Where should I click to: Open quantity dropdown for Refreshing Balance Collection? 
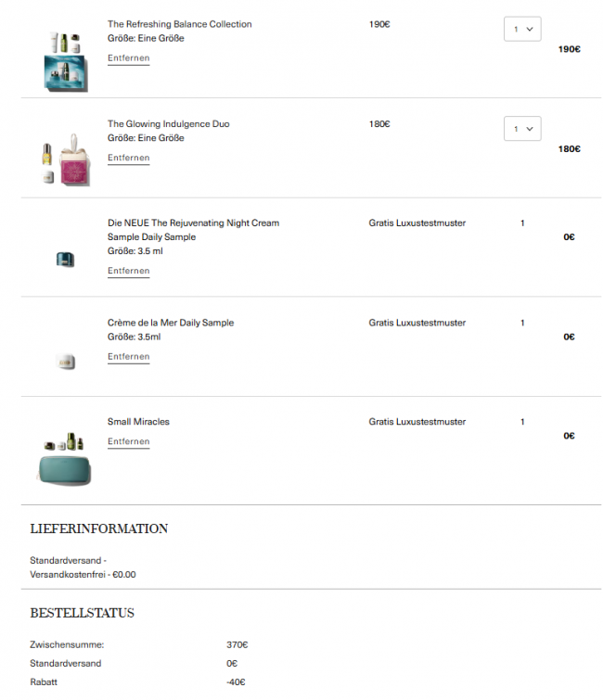[x=522, y=29]
